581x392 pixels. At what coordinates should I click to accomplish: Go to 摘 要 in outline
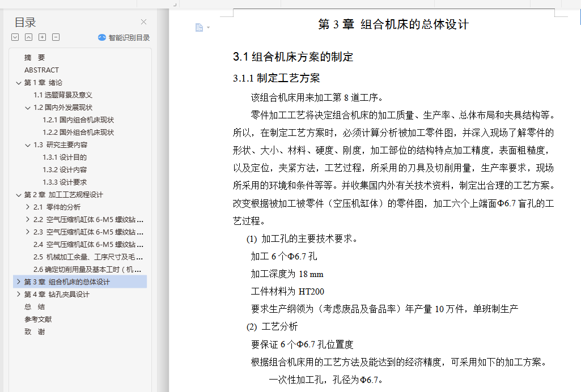tap(35, 57)
